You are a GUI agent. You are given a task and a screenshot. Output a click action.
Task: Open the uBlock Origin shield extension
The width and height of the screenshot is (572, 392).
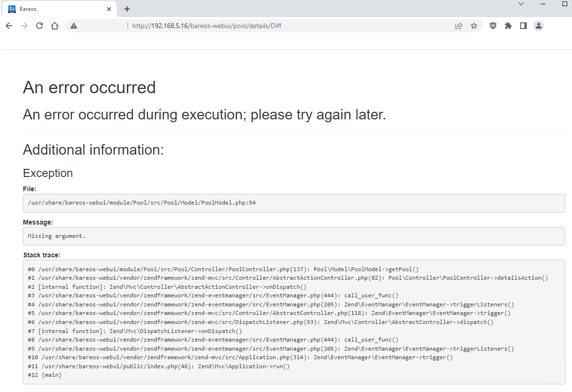coord(493,26)
